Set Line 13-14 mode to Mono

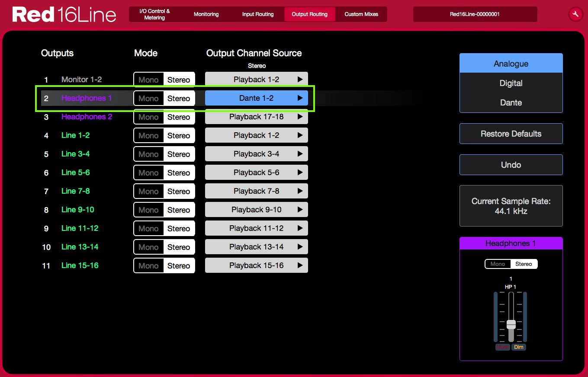pyautogui.click(x=148, y=247)
